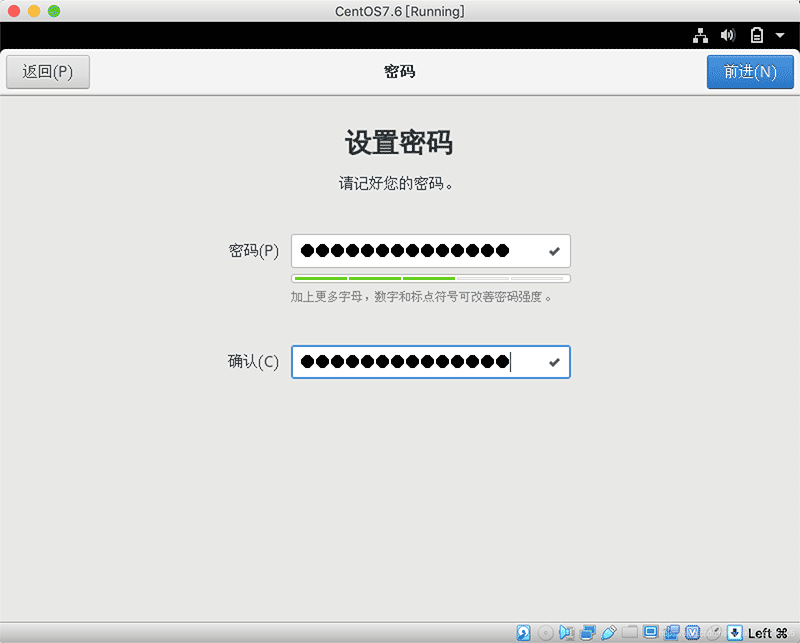Click the audio icon on VirtualBox status bar

tap(566, 632)
